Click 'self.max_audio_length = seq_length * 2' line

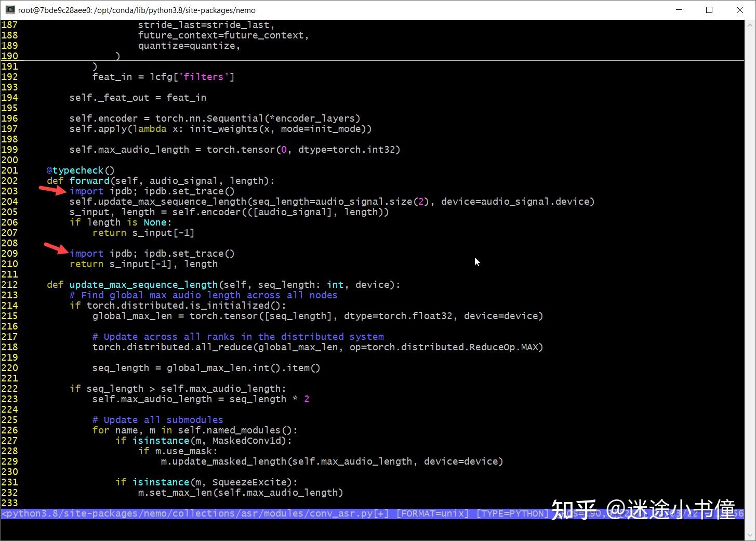[x=201, y=399]
